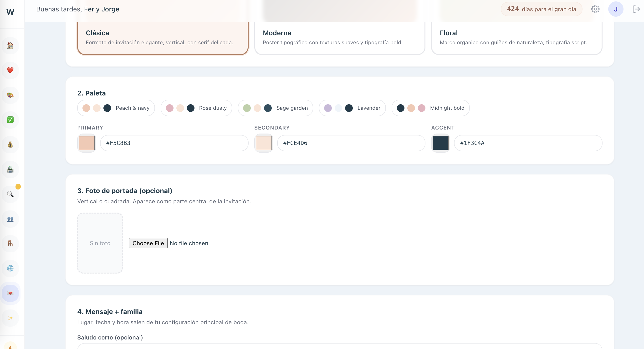Choose the Lavender palette
Viewport: 644px width, 349px height.
point(352,108)
